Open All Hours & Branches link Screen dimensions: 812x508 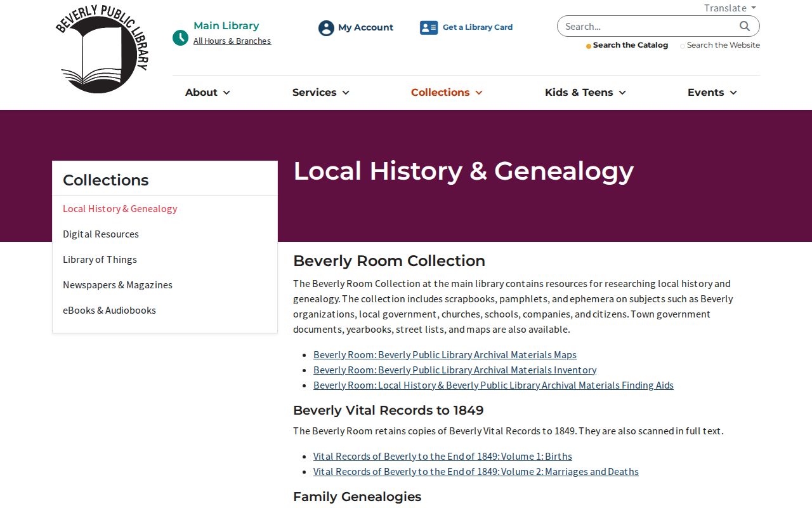[x=232, y=41]
